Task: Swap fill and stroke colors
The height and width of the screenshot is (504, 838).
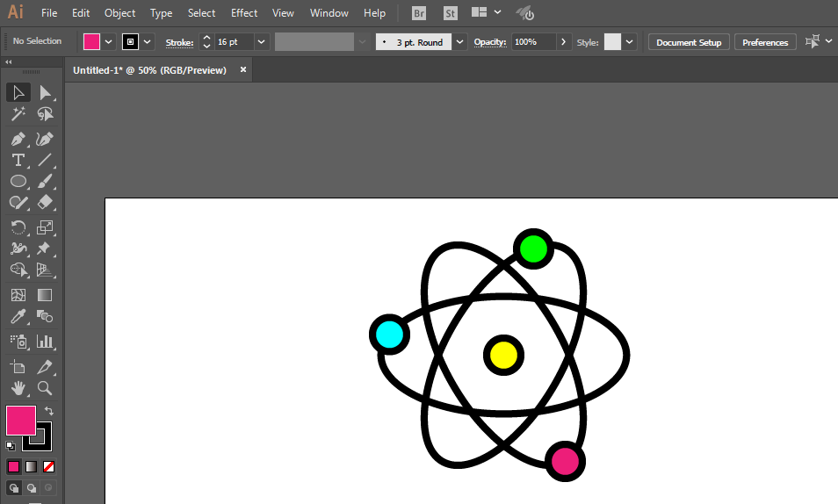Action: 48,410
